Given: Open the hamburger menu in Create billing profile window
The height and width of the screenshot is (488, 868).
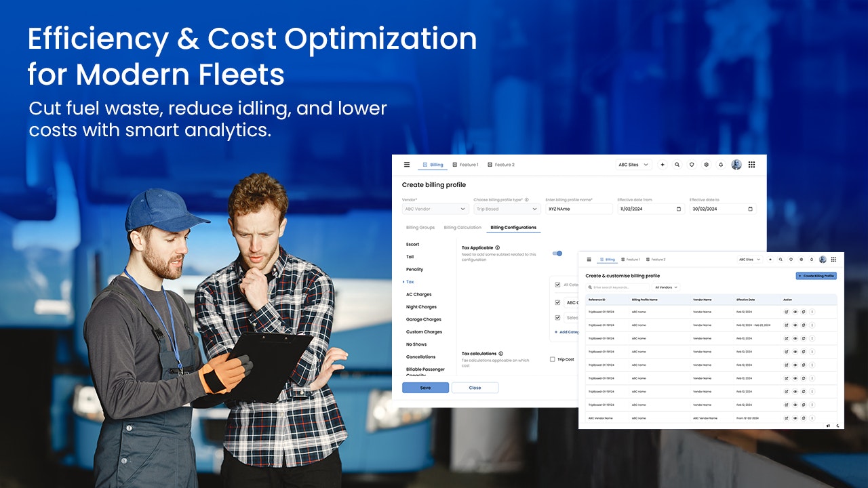Looking at the screenshot, I should 407,165.
